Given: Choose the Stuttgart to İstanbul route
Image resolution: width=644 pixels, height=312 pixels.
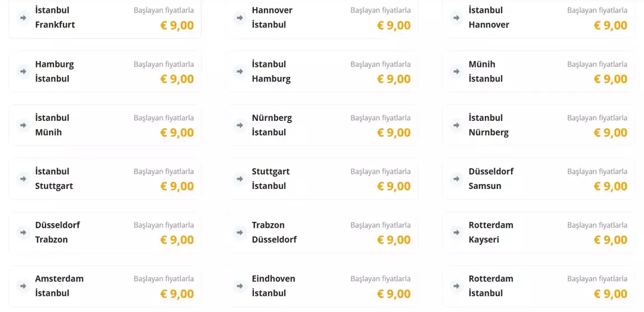Looking at the screenshot, I should [x=321, y=179].
